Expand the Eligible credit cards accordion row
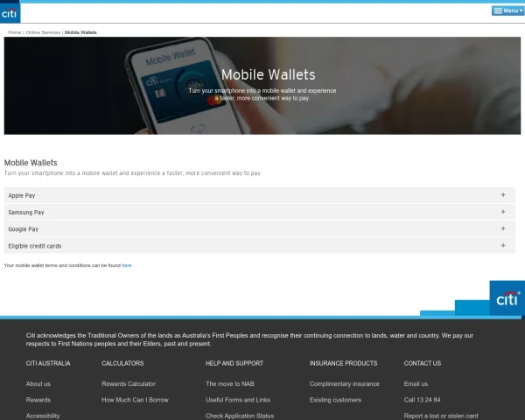Viewport: 525px width, 420px height. click(260, 246)
